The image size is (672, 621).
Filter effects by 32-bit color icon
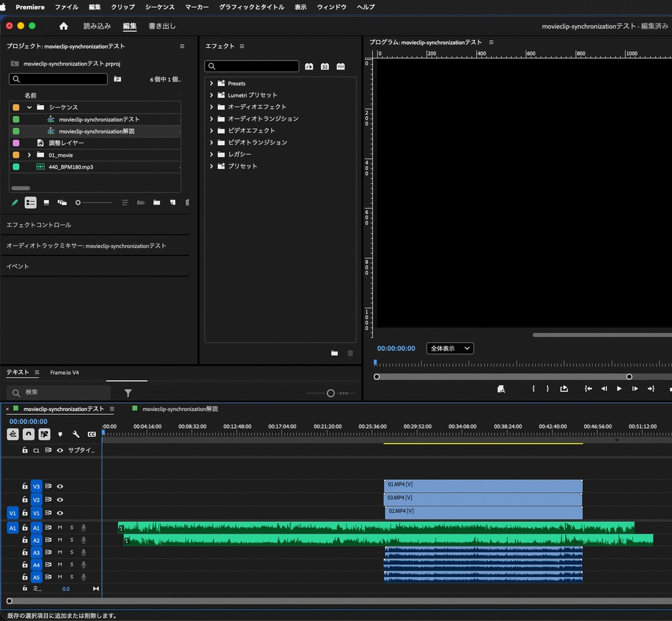coord(325,66)
